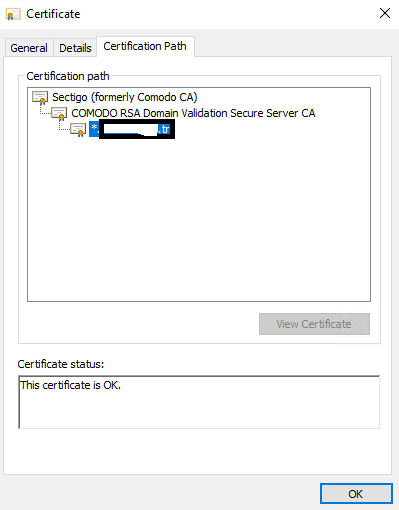
Task: Click the Sectigo root certificate icon
Action: pyautogui.click(x=40, y=98)
